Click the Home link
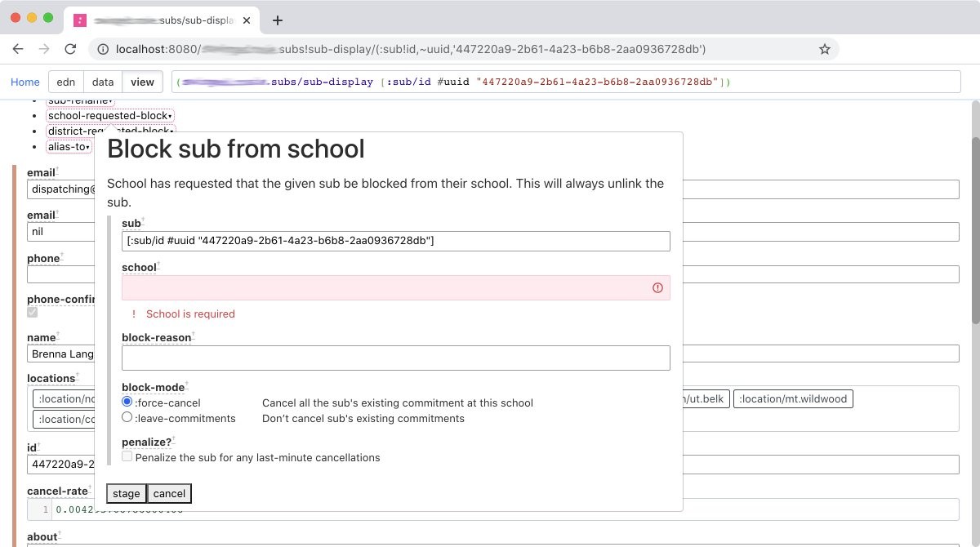 [x=25, y=82]
